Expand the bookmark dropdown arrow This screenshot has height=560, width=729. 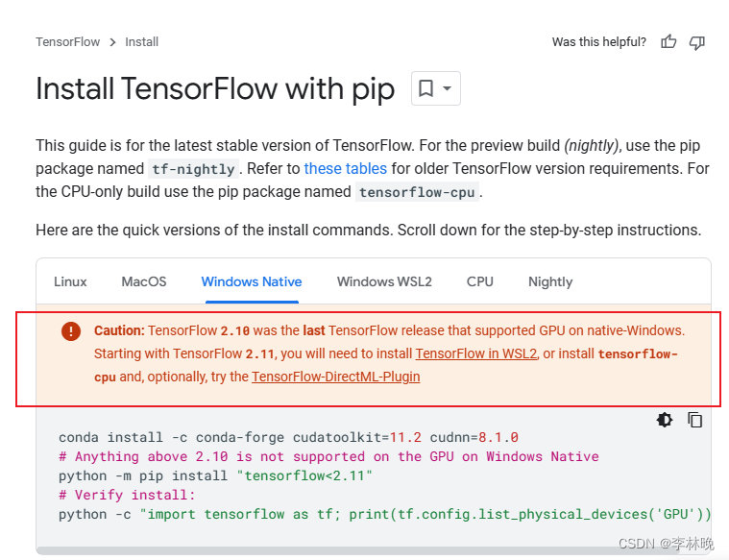coord(447,88)
